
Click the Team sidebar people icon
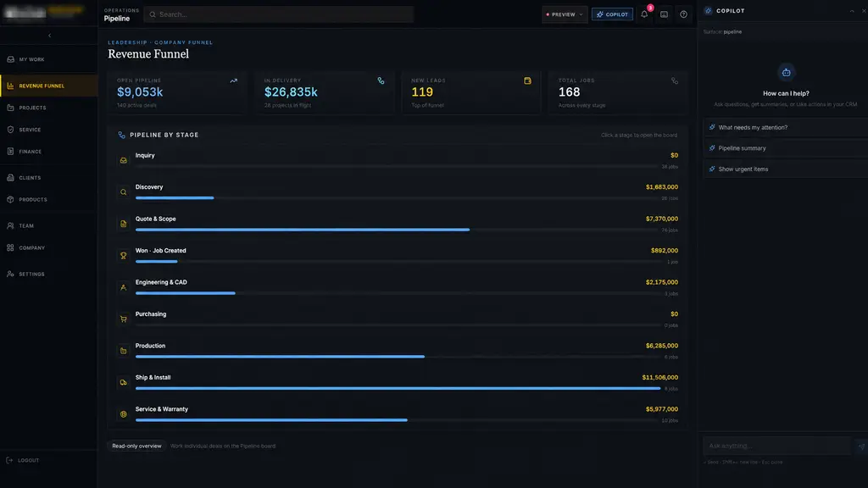[x=10, y=225]
